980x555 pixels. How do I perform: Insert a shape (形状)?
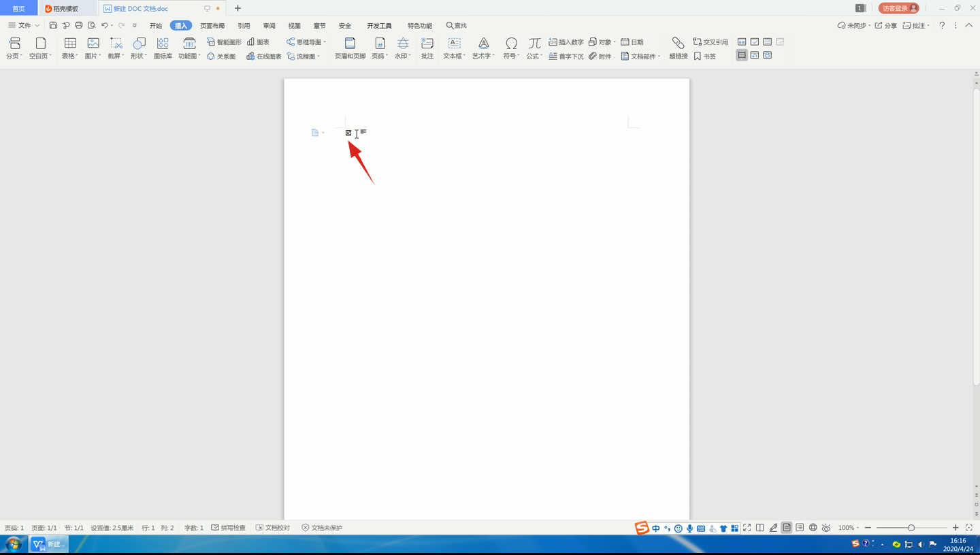[x=139, y=48]
